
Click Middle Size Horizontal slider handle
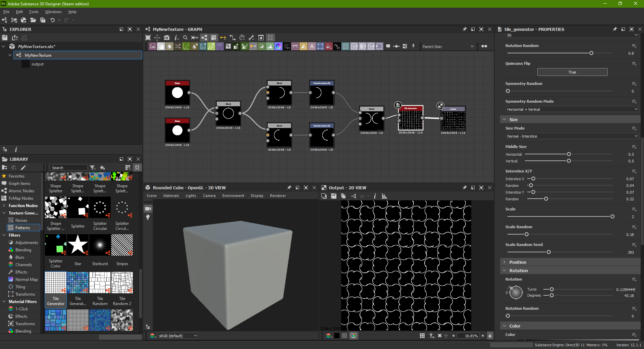569,154
